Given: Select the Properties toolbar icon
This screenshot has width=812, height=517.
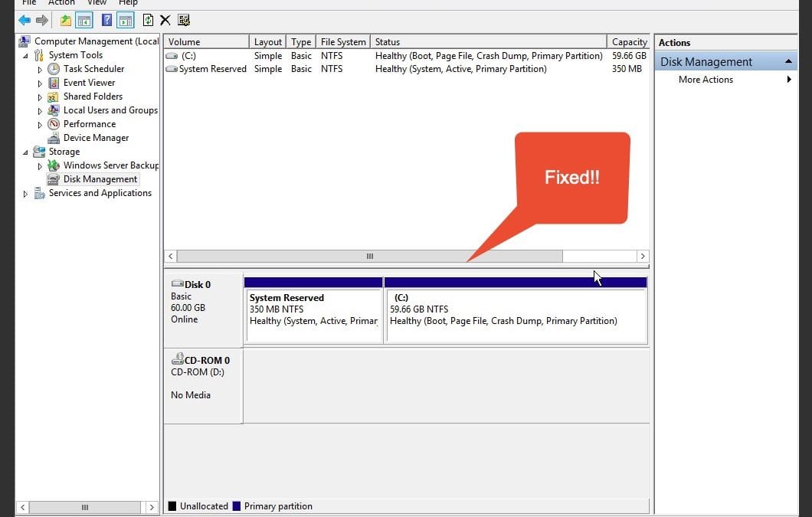Looking at the screenshot, I should pyautogui.click(x=183, y=20).
